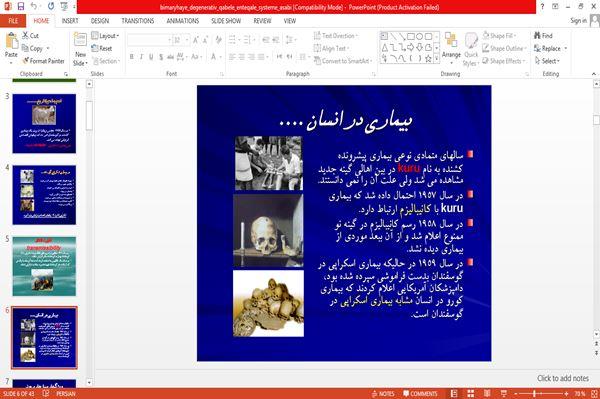Open Find in the Editing group
Image resolution: width=600 pixels, height=399 pixels.
tap(543, 36)
